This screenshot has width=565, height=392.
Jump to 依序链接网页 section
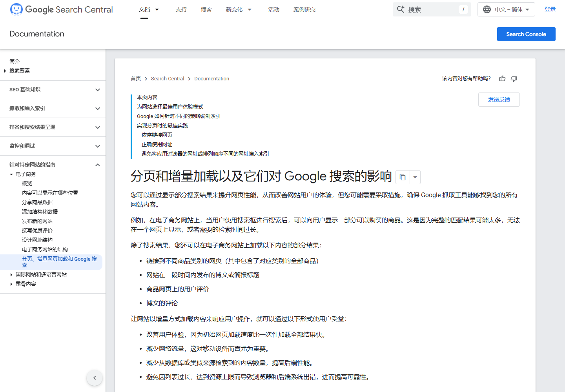tap(157, 135)
